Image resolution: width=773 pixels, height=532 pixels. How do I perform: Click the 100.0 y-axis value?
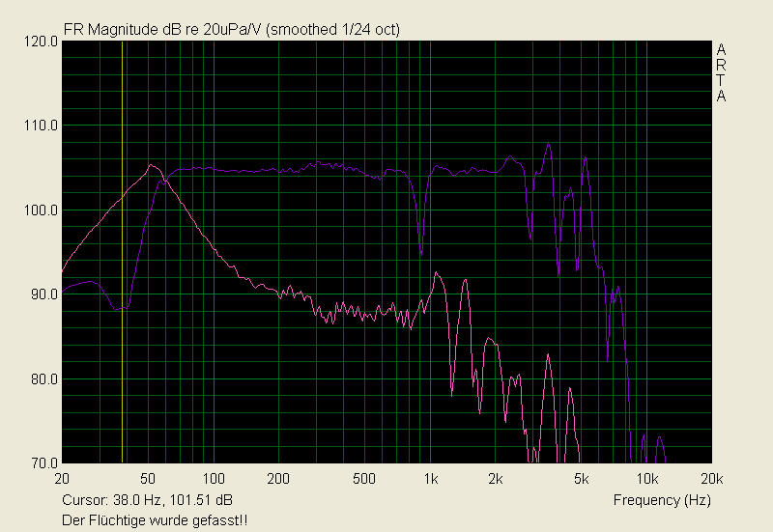(x=41, y=210)
